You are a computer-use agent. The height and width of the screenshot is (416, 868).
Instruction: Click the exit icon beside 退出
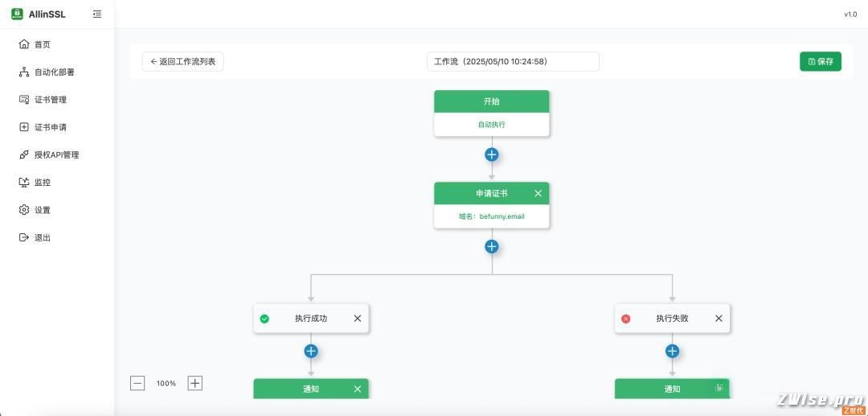(x=24, y=237)
